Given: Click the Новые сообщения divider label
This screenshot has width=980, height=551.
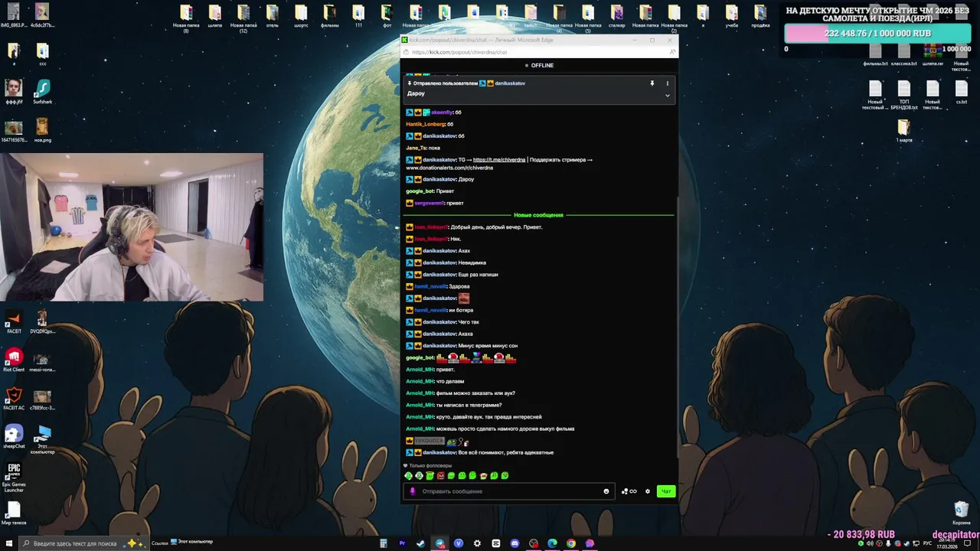Looking at the screenshot, I should point(538,215).
